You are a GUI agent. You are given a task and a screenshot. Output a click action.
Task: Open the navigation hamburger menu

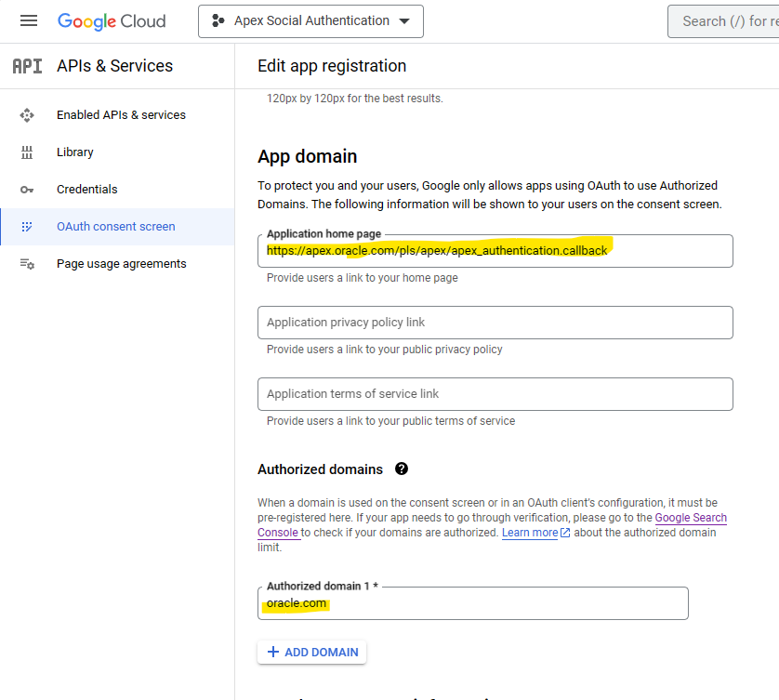pos(28,20)
